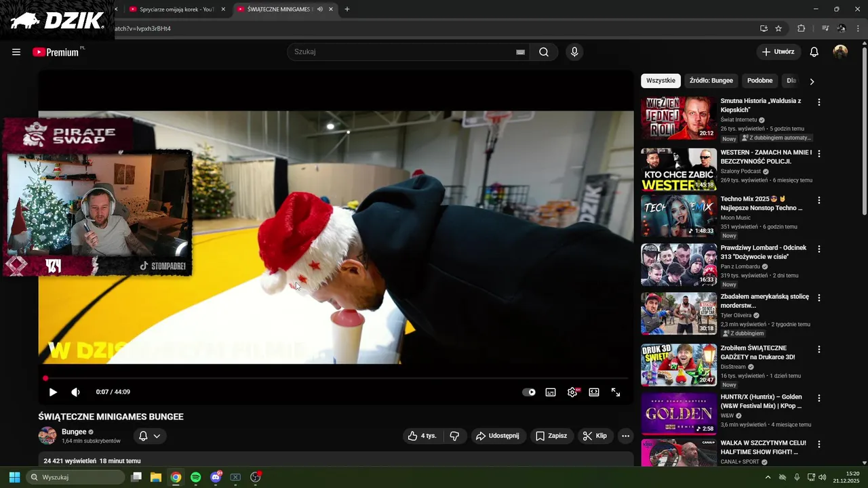Open OBS Studio from the taskbar
The image size is (868, 488).
coord(256,477)
